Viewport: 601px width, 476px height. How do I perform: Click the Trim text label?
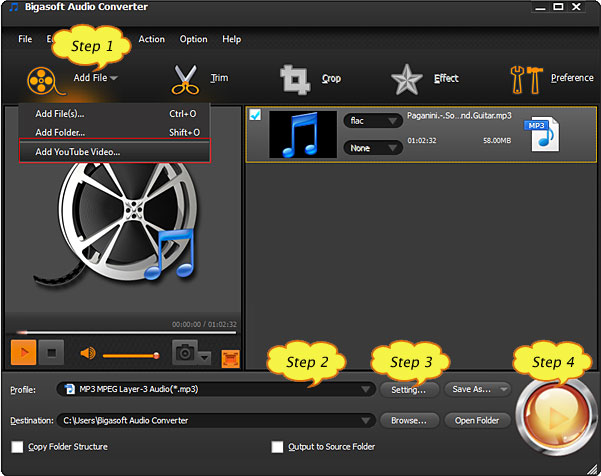click(x=219, y=78)
